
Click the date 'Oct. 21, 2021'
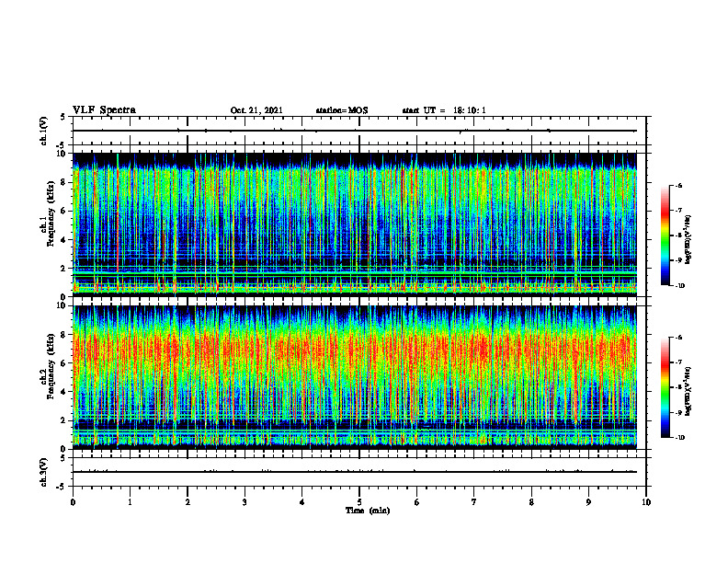(256, 110)
